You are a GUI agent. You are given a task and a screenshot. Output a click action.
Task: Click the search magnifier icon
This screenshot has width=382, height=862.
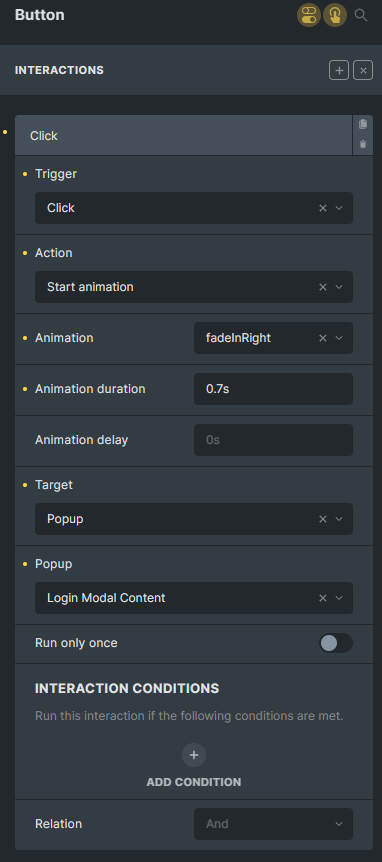pos(361,15)
